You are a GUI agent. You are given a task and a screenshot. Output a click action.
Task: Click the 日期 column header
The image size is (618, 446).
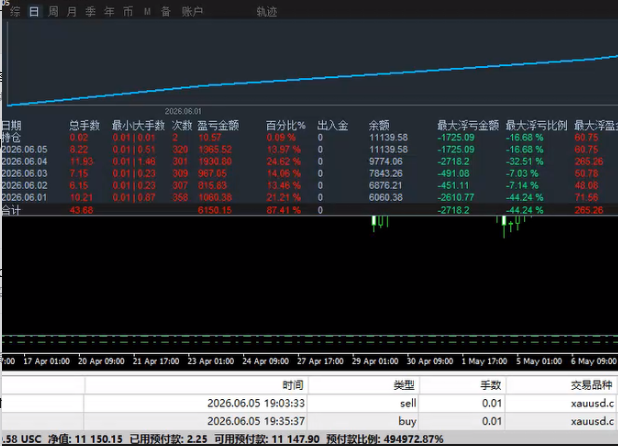(11, 126)
